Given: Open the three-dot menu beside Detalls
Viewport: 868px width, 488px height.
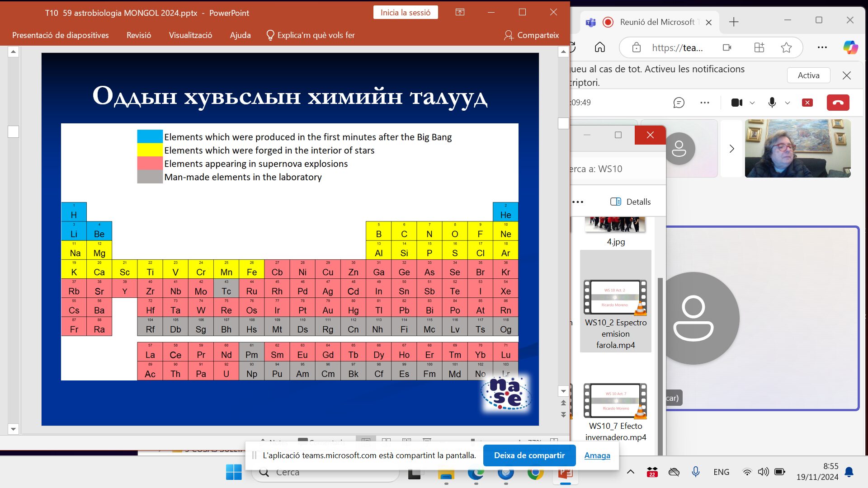Looking at the screenshot, I should pyautogui.click(x=577, y=202).
